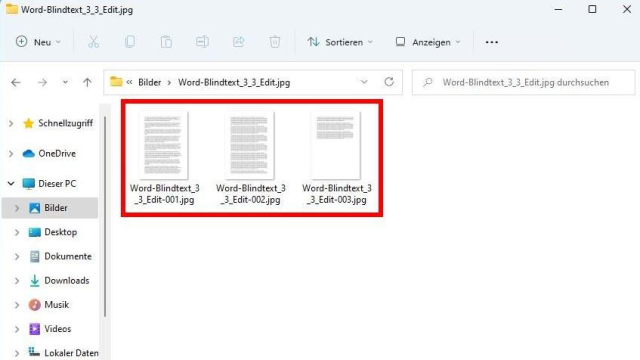Click the magnifier icon in search box
This screenshot has width=640, height=360.
[x=428, y=82]
